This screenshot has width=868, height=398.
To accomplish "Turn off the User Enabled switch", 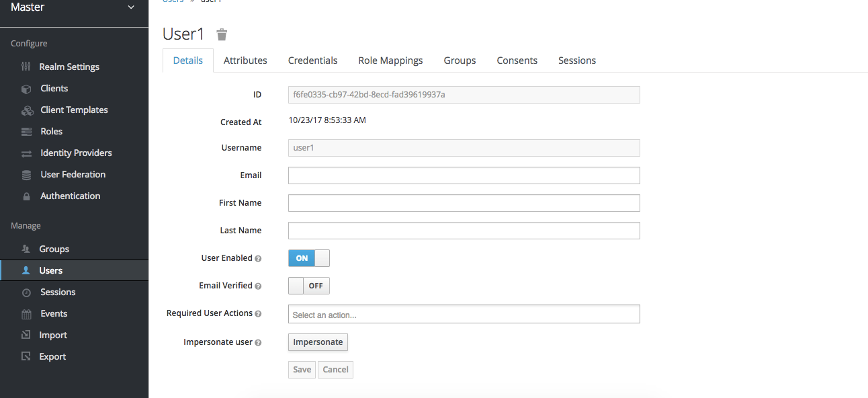I will 309,258.
